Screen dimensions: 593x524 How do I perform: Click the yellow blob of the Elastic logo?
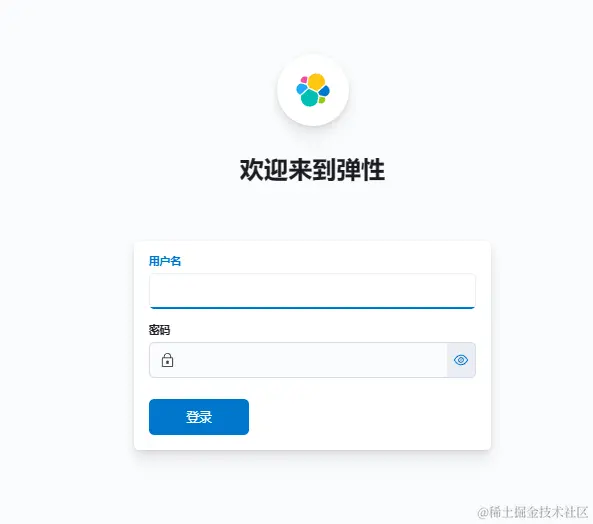click(x=317, y=82)
